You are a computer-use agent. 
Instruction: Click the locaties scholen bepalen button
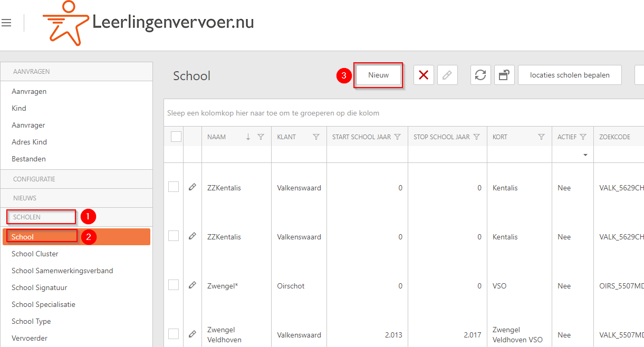point(570,75)
